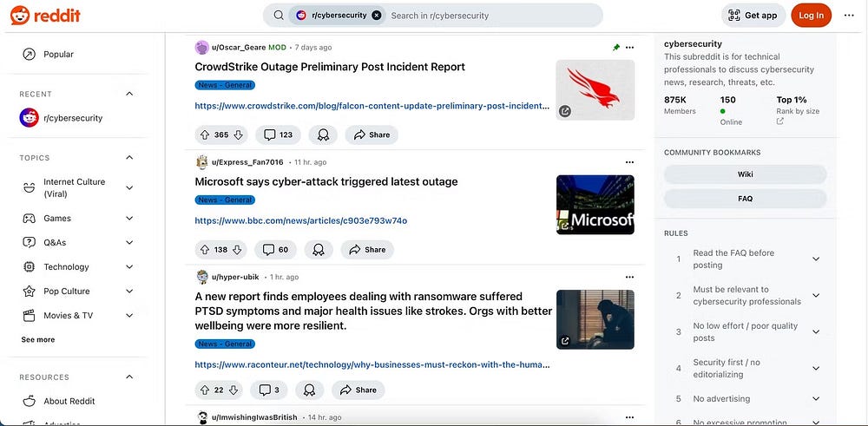Click the Reddit logo home icon
The height and width of the screenshot is (426, 868).
45,15
